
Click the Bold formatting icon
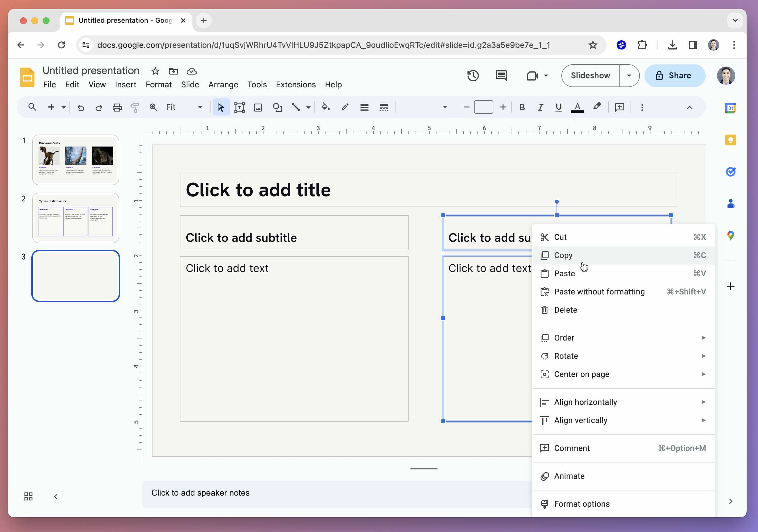tap(522, 107)
